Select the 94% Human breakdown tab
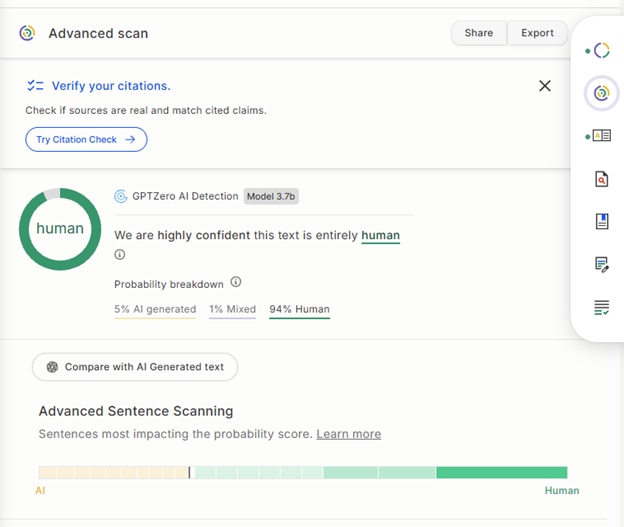624x527 pixels. coord(299,310)
